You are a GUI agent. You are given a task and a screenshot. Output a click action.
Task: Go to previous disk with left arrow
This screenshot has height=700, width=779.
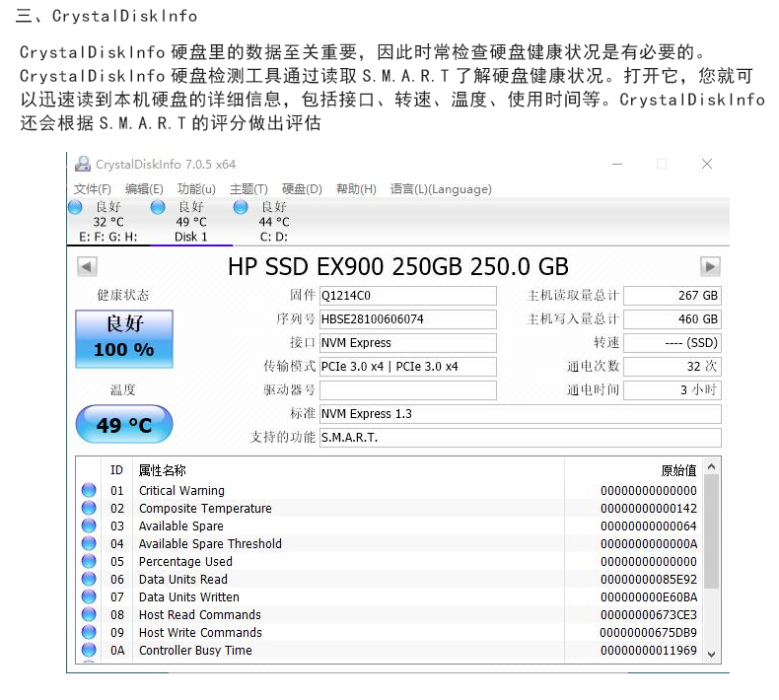87,267
